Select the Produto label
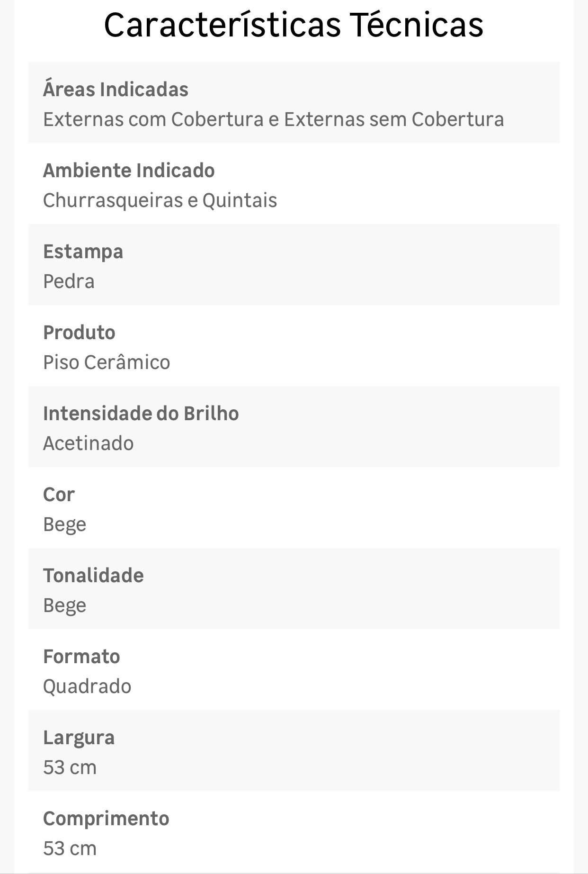This screenshot has height=874, width=588. [x=79, y=333]
